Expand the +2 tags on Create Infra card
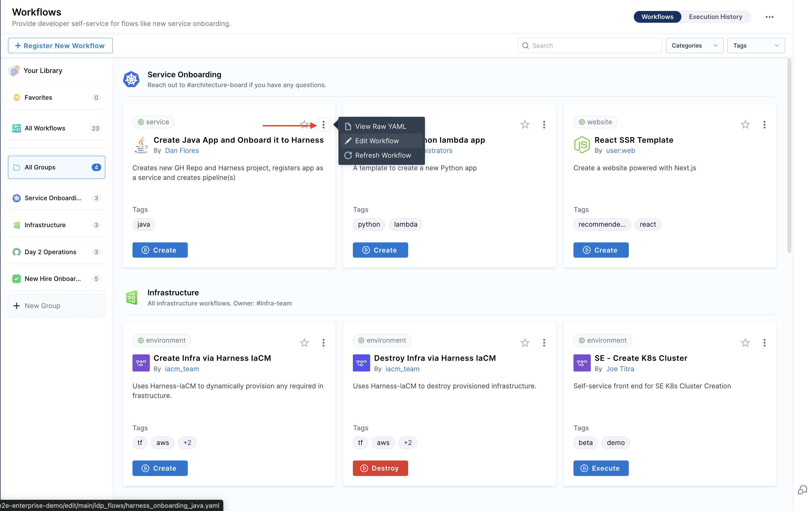 coord(187,443)
